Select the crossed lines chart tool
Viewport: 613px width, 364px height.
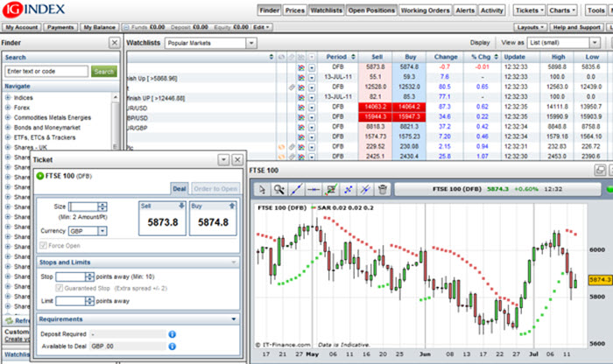click(x=365, y=189)
